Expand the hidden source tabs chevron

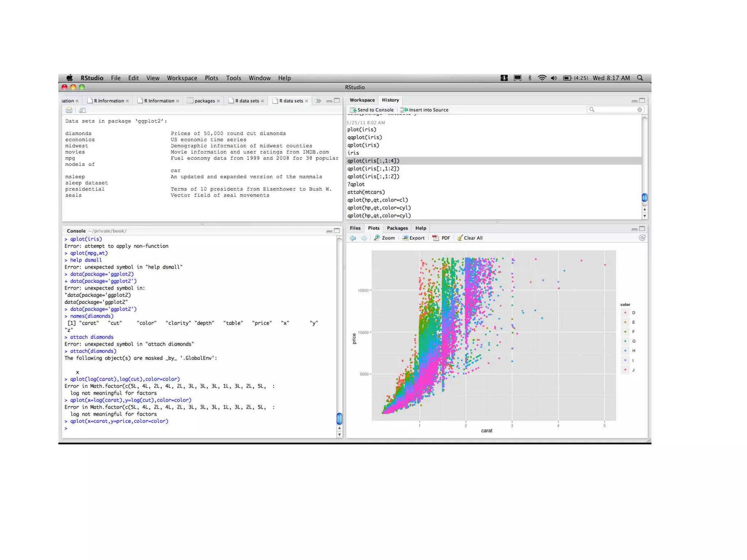point(318,101)
